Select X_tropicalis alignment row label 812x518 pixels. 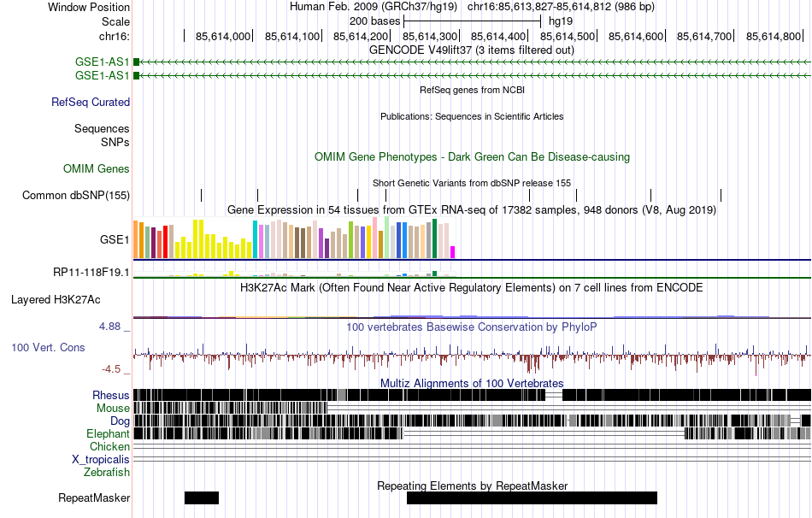pyautogui.click(x=101, y=460)
